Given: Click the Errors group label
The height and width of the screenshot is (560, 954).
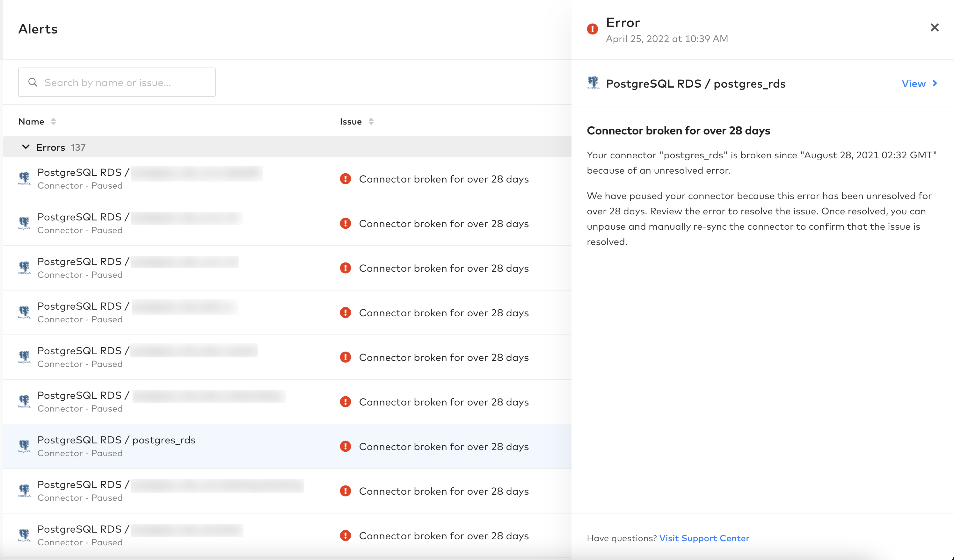Looking at the screenshot, I should pos(50,147).
